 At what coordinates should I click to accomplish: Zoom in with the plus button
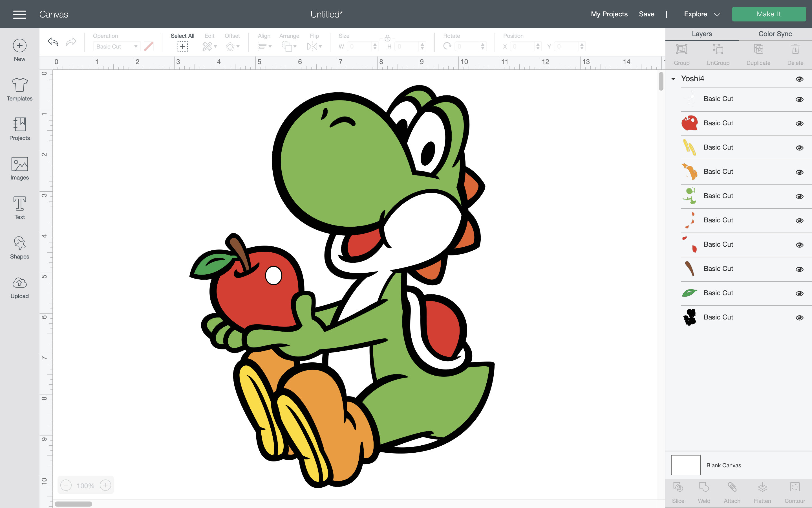[x=105, y=485]
